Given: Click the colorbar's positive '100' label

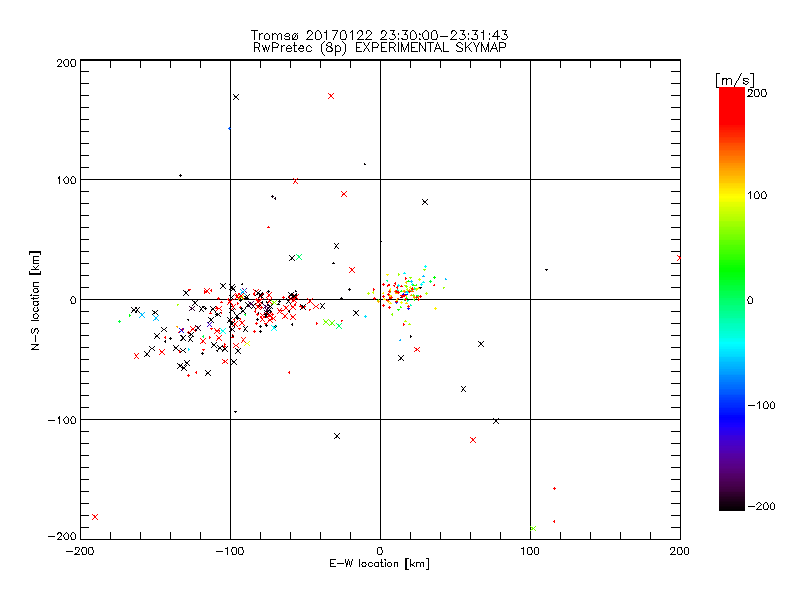Looking at the screenshot, I should [757, 195].
